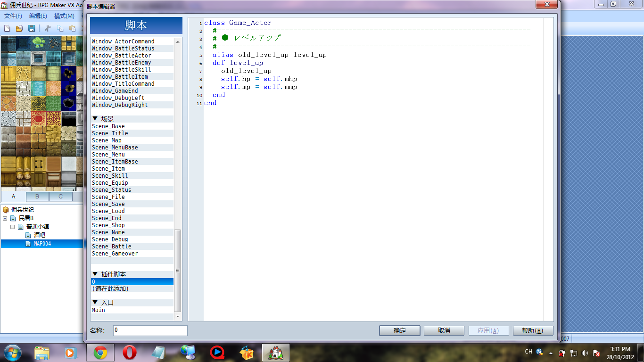Click the Cut scissors toolbar icon
The height and width of the screenshot is (362, 644).
(48, 28)
